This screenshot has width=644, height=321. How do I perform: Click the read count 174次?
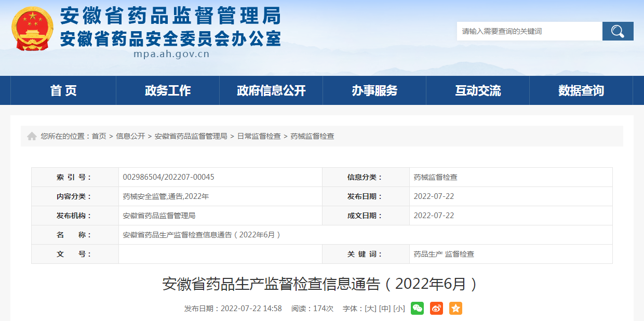(323, 309)
